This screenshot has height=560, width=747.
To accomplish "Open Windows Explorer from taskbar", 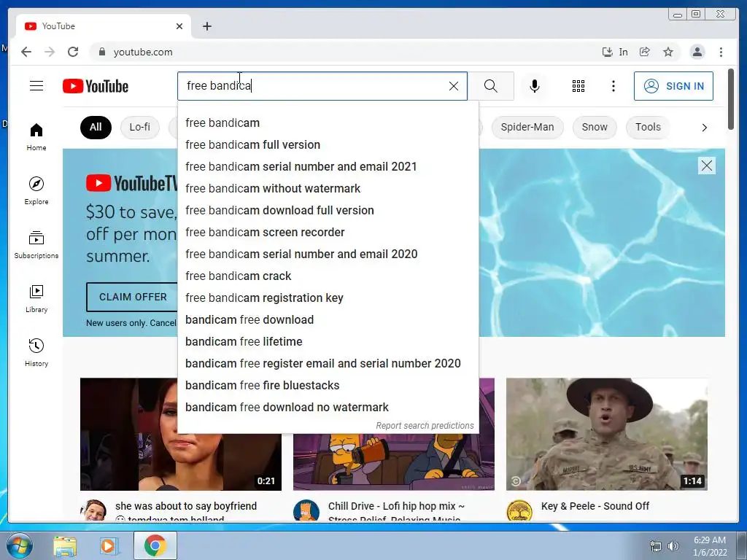I will (65, 545).
